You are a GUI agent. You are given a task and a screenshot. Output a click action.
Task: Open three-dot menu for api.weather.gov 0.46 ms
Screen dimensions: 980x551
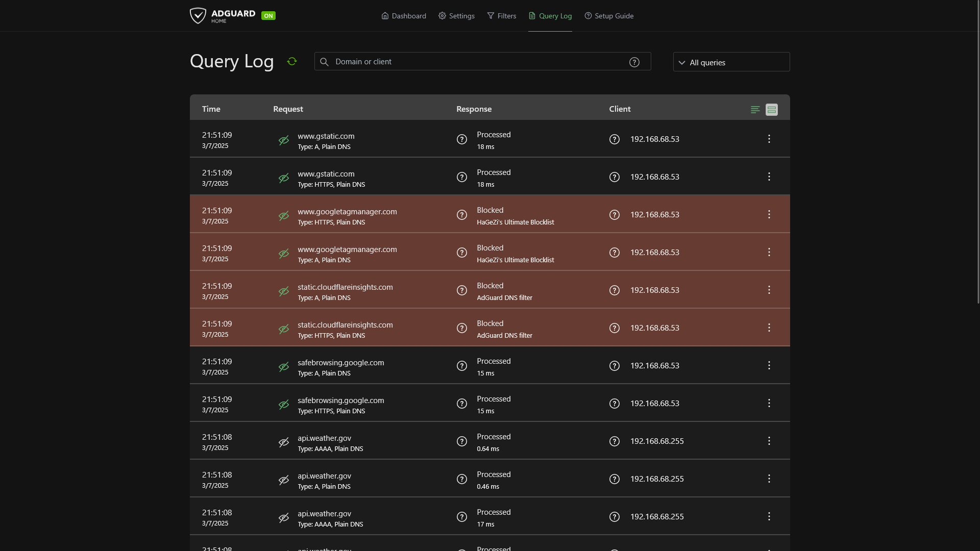click(769, 479)
